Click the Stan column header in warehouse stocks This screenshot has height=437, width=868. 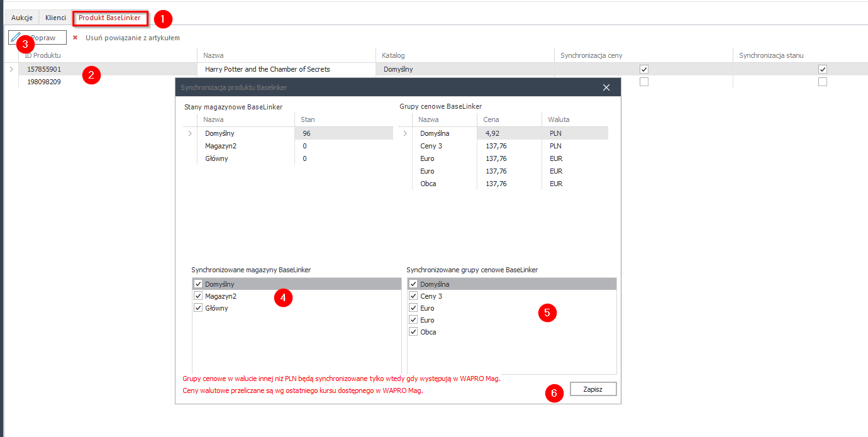tap(343, 119)
